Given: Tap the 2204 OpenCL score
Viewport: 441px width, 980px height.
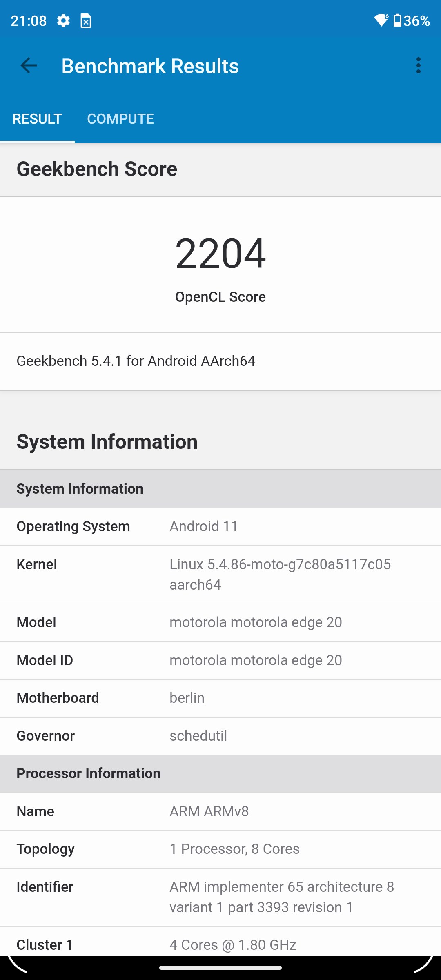Looking at the screenshot, I should click(x=220, y=254).
